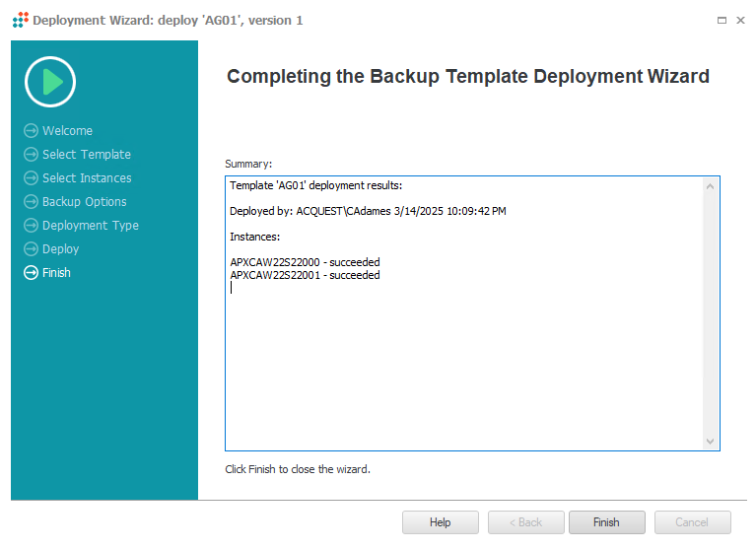Click the Back button
756x550 pixels.
pos(525,522)
